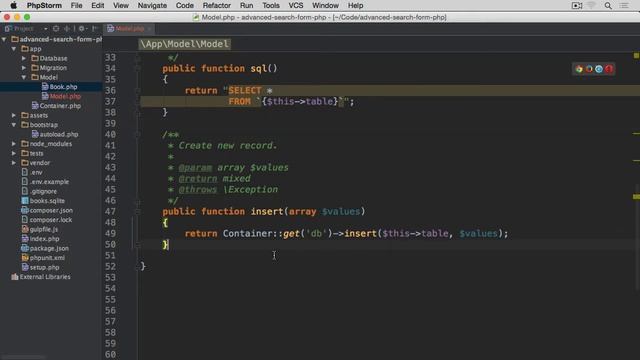Open in Firefox browser icon
Viewport: 640px width, 360px height.
pos(589,69)
